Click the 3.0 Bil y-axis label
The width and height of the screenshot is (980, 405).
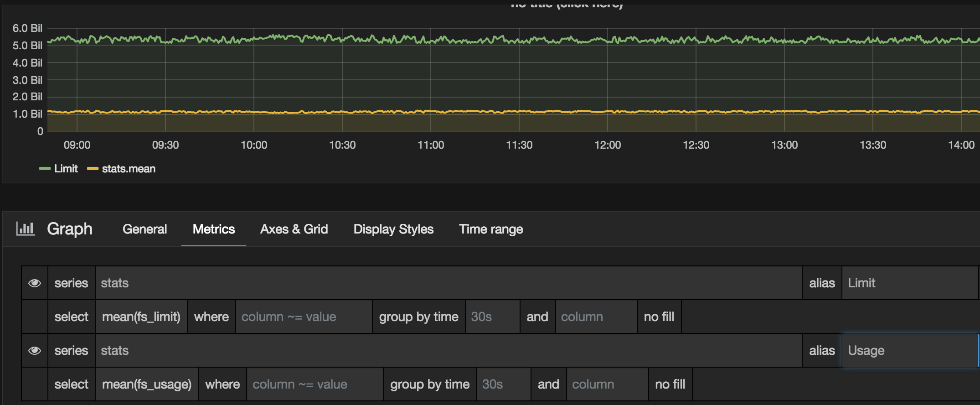tap(27, 80)
